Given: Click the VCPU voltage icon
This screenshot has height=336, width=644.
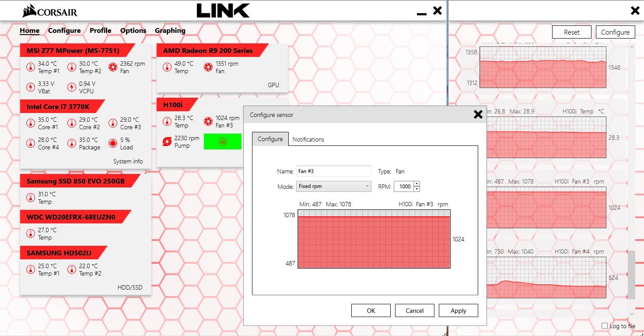Looking at the screenshot, I should click(72, 87).
